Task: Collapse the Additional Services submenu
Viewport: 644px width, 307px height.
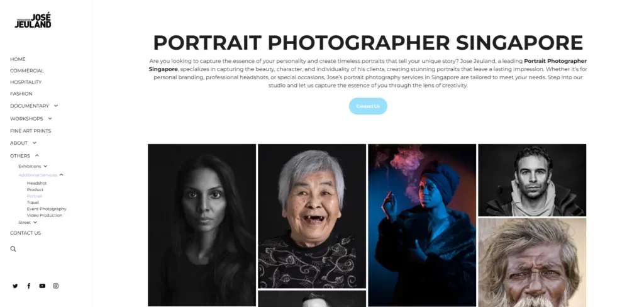Action: click(x=62, y=175)
